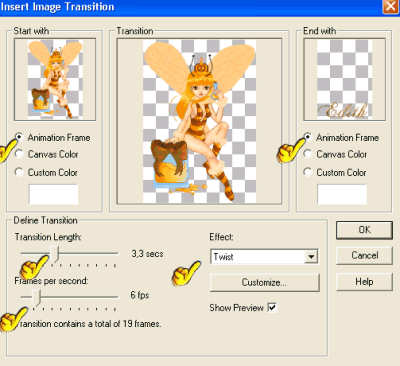Select End with Custom Color radio
This screenshot has width=400, height=366.
coord(308,172)
